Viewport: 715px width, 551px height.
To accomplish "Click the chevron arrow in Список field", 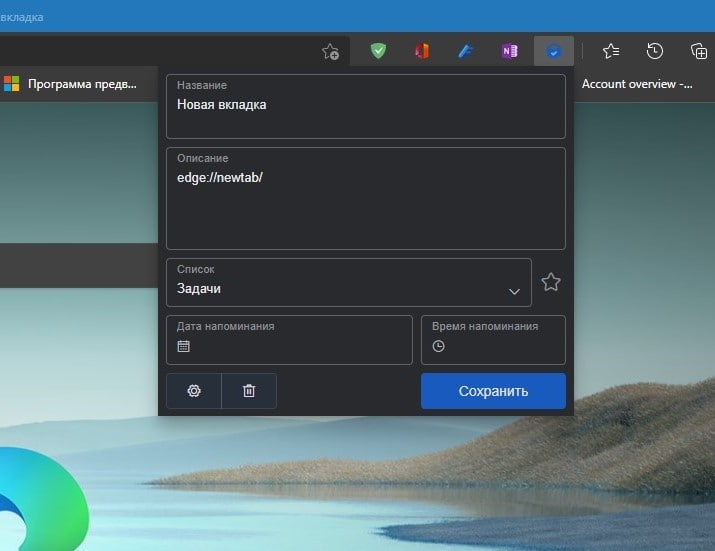I will pyautogui.click(x=514, y=291).
